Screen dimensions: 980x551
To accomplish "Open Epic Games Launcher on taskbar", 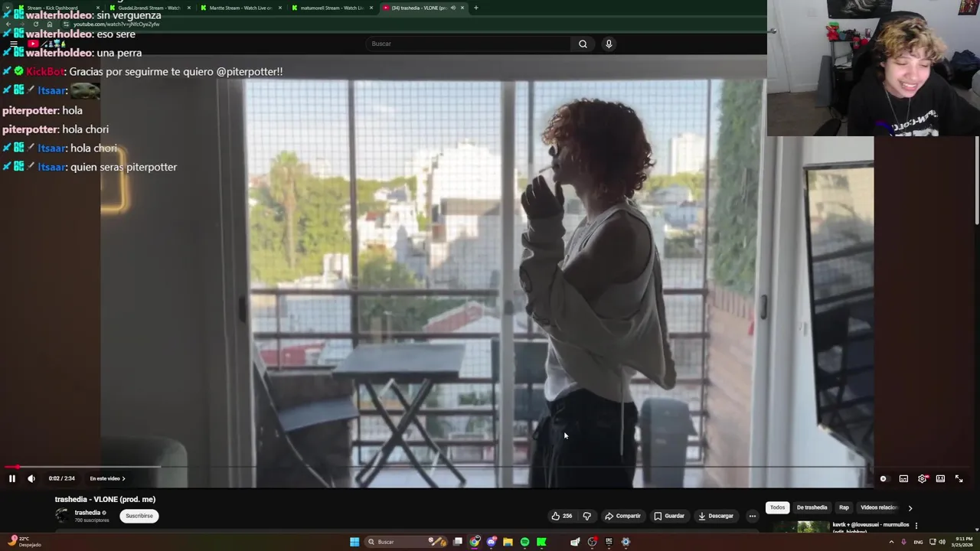I will pyautogui.click(x=609, y=542).
